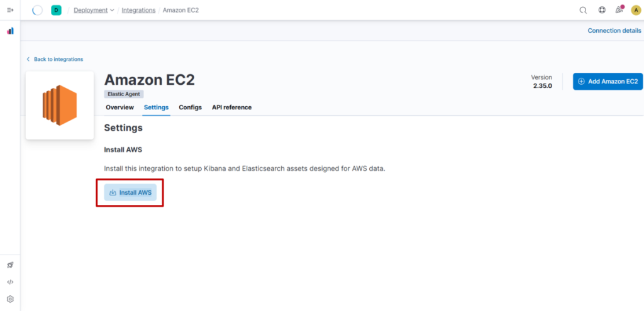This screenshot has height=311, width=644.
Task: Click the Elastic logo in header
Action: click(x=37, y=10)
